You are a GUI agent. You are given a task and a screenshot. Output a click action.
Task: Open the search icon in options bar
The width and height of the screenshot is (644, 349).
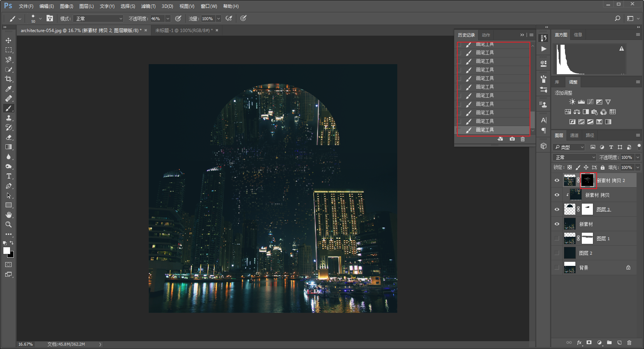pyautogui.click(x=618, y=18)
